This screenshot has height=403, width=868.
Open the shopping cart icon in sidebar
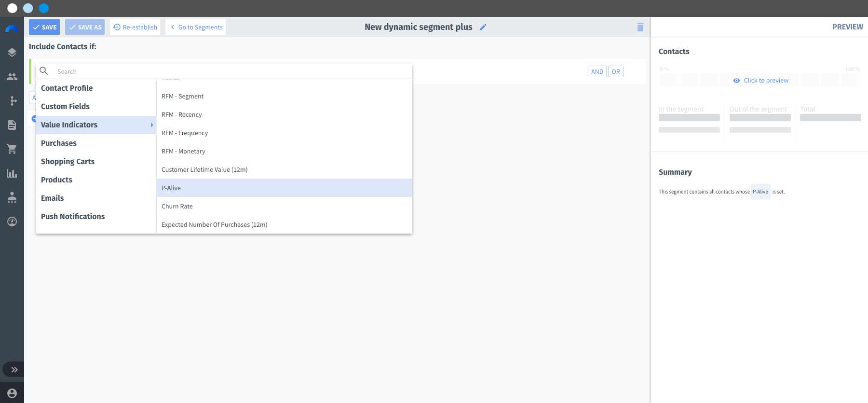tap(12, 149)
